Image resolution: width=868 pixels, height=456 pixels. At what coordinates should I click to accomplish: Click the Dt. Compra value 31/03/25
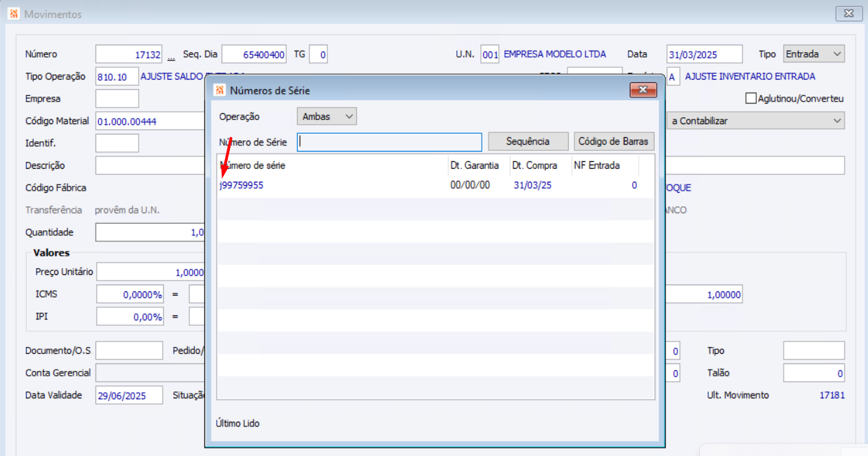click(532, 186)
